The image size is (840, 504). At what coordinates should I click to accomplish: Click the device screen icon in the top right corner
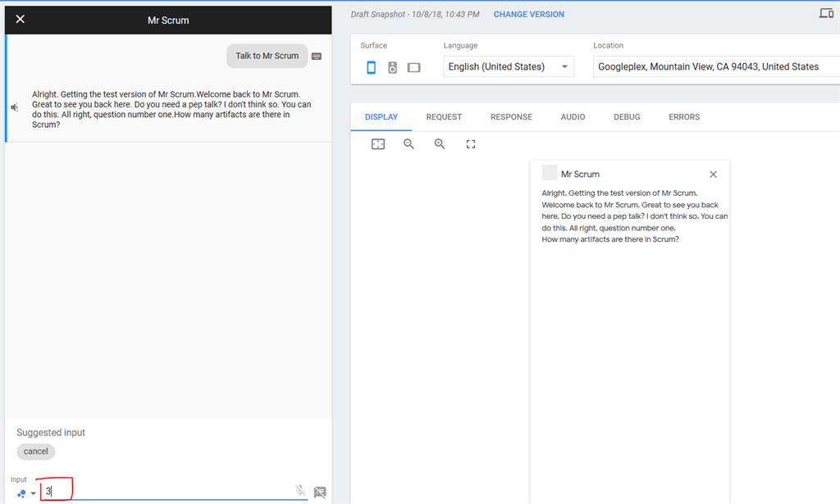[x=827, y=13]
